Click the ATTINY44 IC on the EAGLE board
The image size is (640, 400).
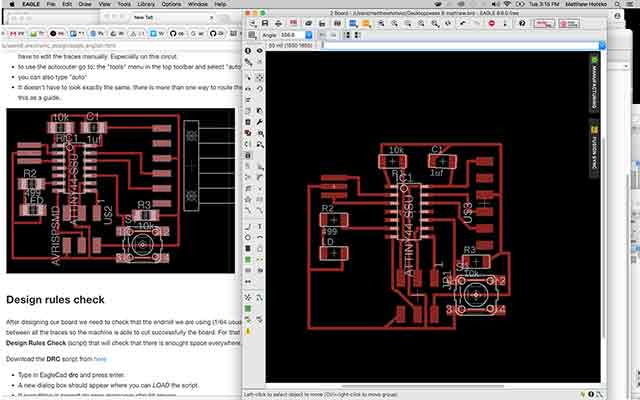click(409, 211)
